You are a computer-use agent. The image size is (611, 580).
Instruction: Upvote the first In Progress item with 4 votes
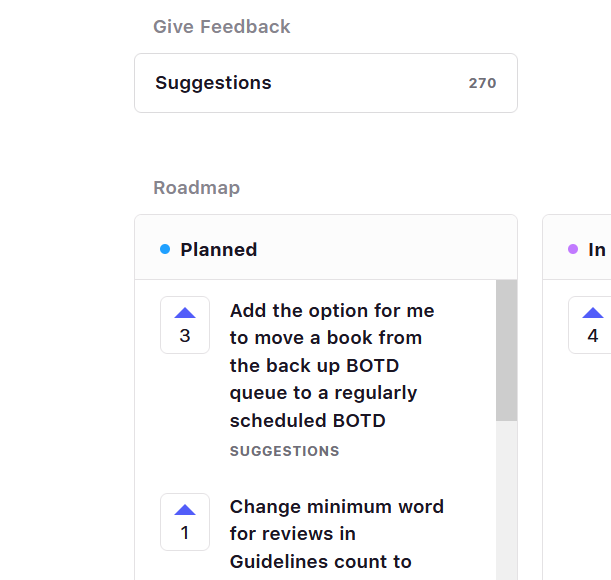coord(592,313)
